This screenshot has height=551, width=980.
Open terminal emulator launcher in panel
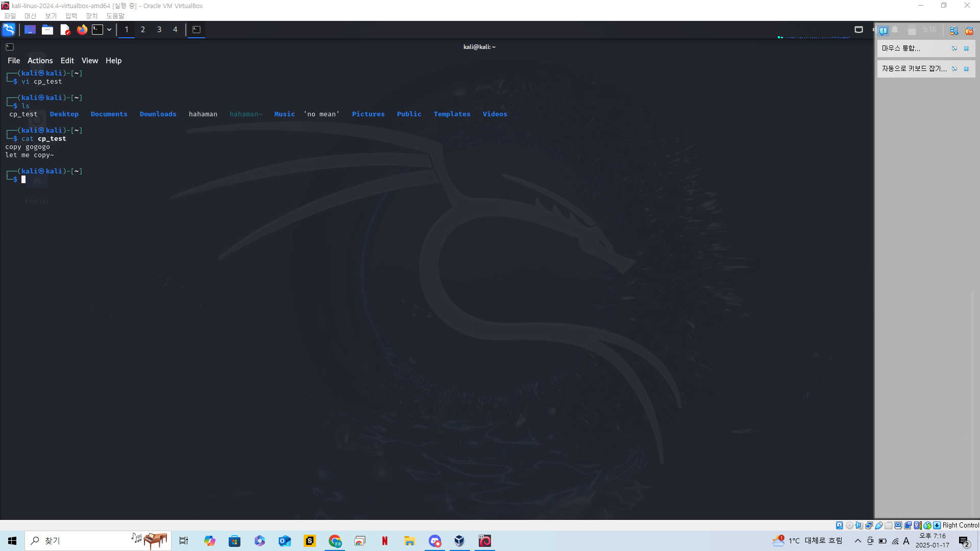point(97,30)
